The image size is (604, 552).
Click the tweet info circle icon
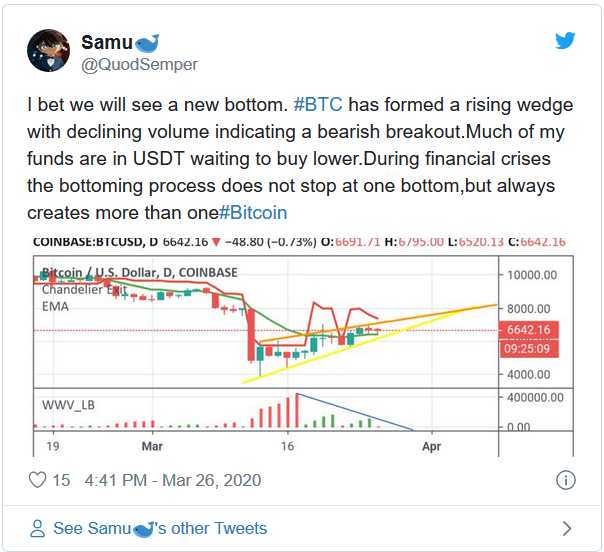(565, 480)
